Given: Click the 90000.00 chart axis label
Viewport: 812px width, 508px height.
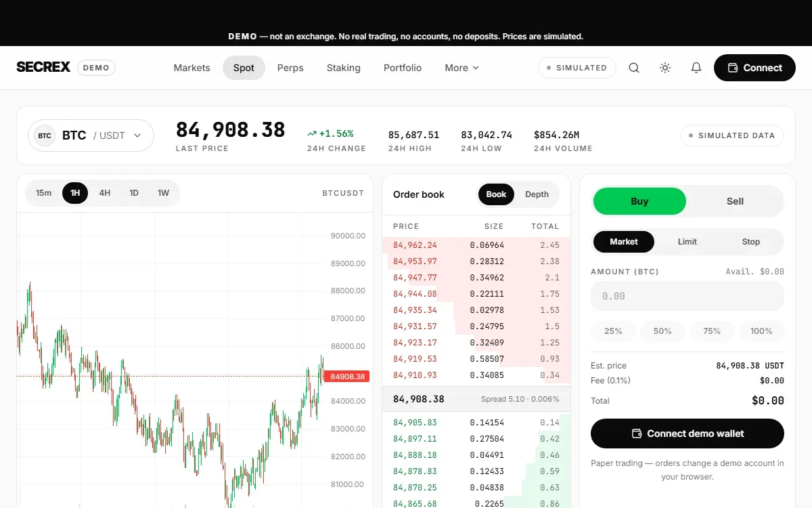Looking at the screenshot, I should [x=348, y=236].
